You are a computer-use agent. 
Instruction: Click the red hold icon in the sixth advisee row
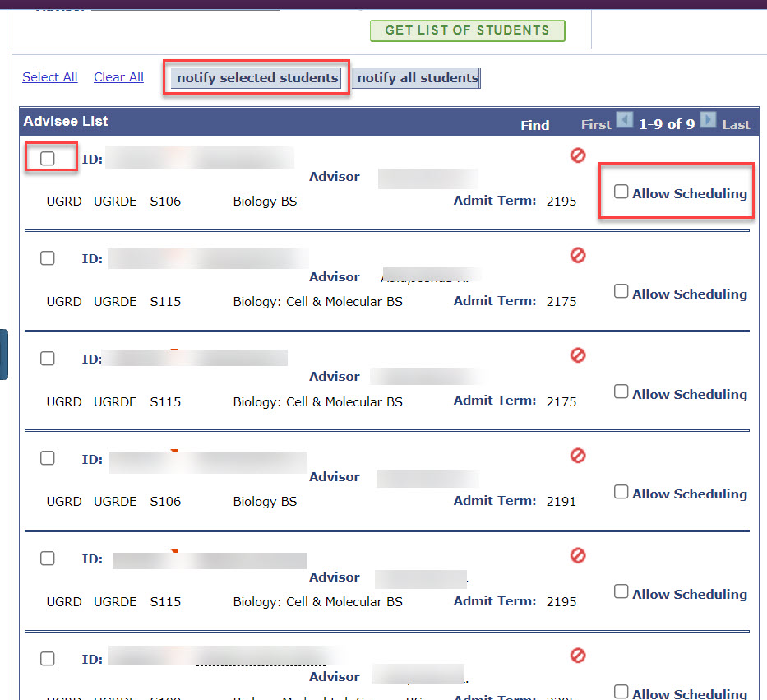(x=577, y=655)
